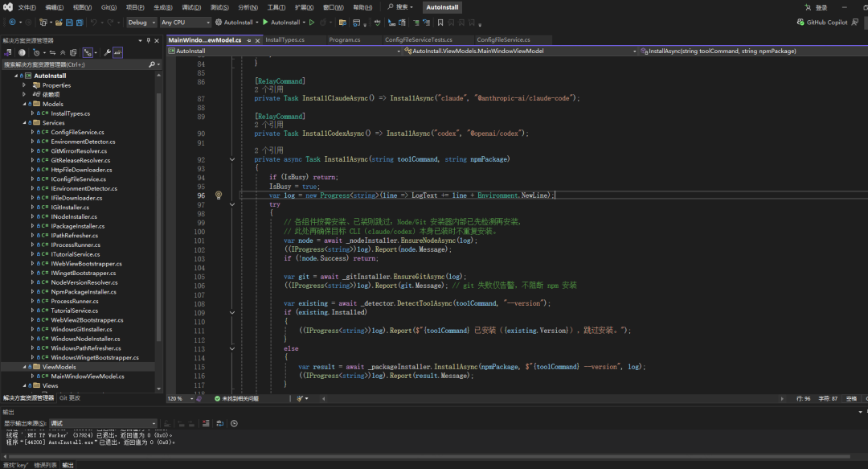Image resolution: width=868 pixels, height=469 pixels.
Task: Click the Output panel clock timestamp icon
Action: coord(234,423)
